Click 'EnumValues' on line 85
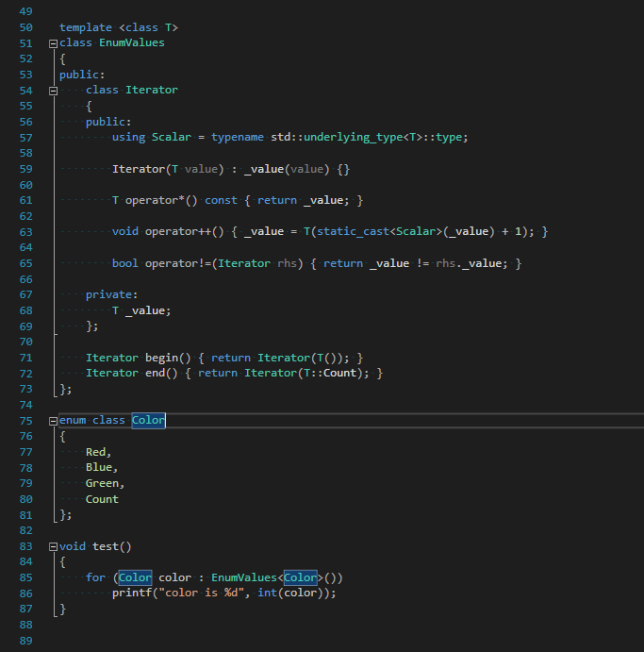644x652 pixels. coord(244,578)
